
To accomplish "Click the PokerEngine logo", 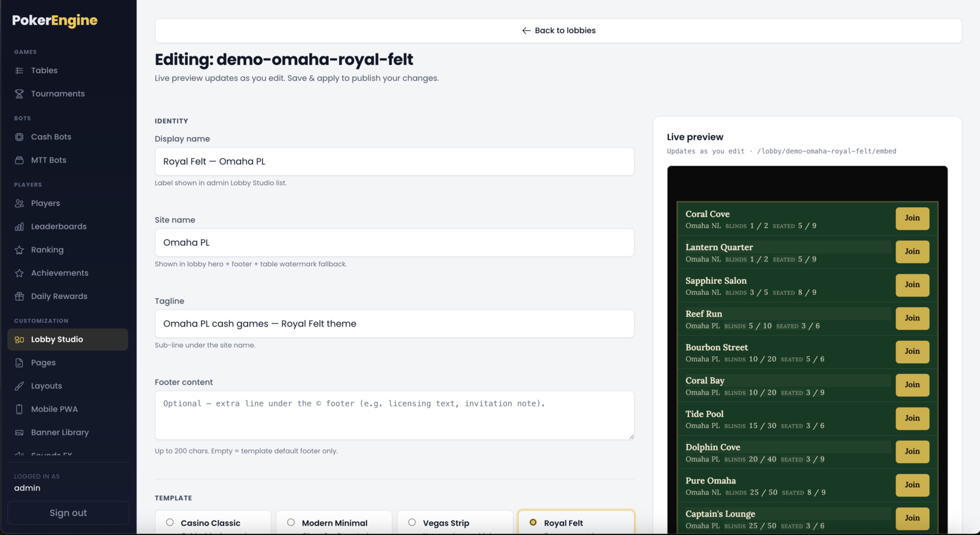I will point(55,21).
